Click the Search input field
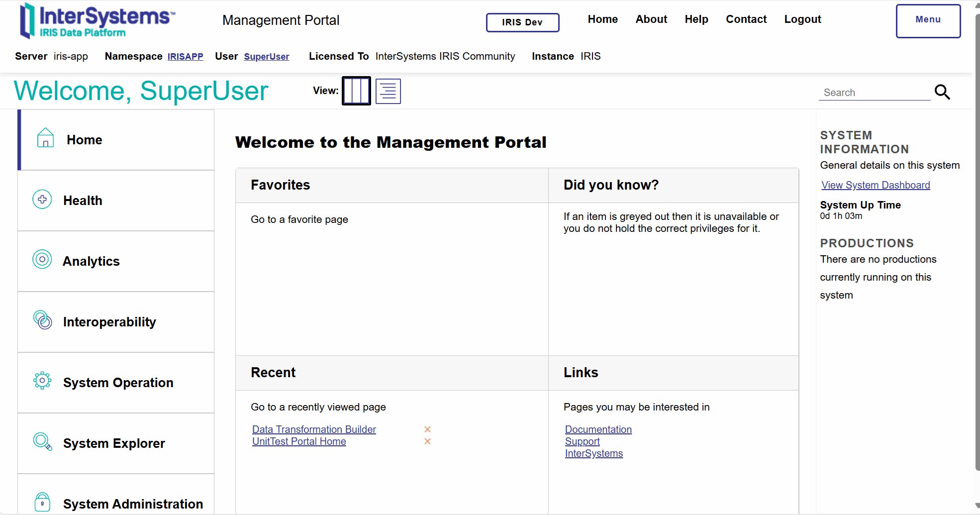The width and height of the screenshot is (980, 515). click(x=874, y=93)
